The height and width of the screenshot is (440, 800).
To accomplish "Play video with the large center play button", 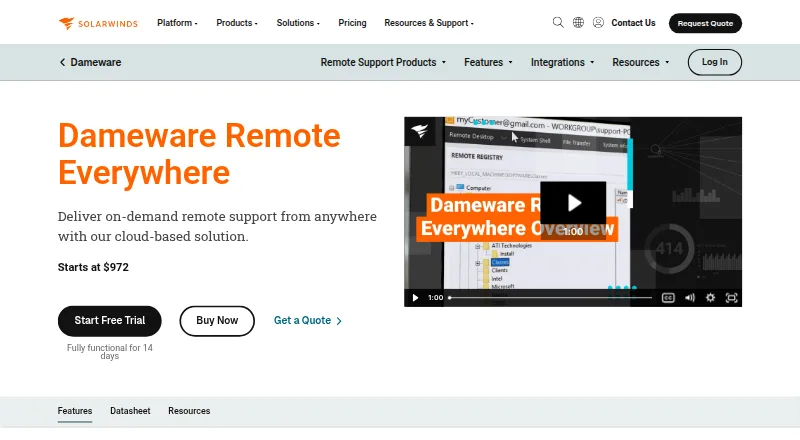I will (x=573, y=203).
